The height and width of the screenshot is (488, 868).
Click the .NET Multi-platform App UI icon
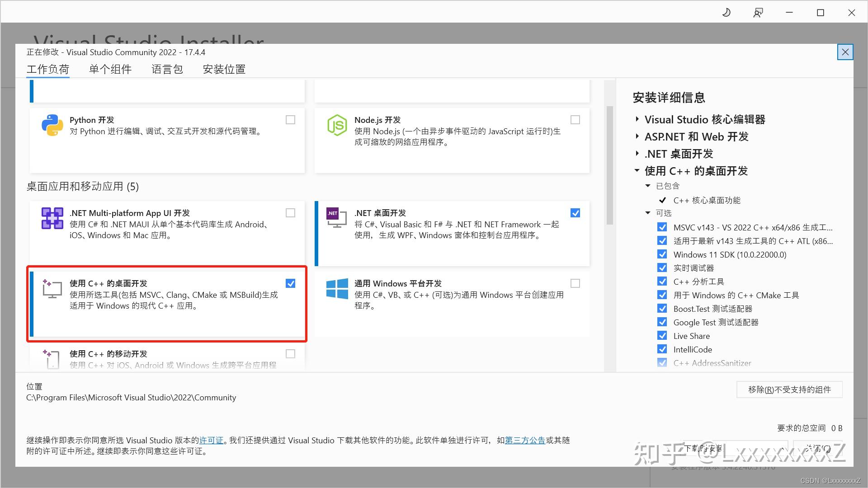(x=52, y=218)
